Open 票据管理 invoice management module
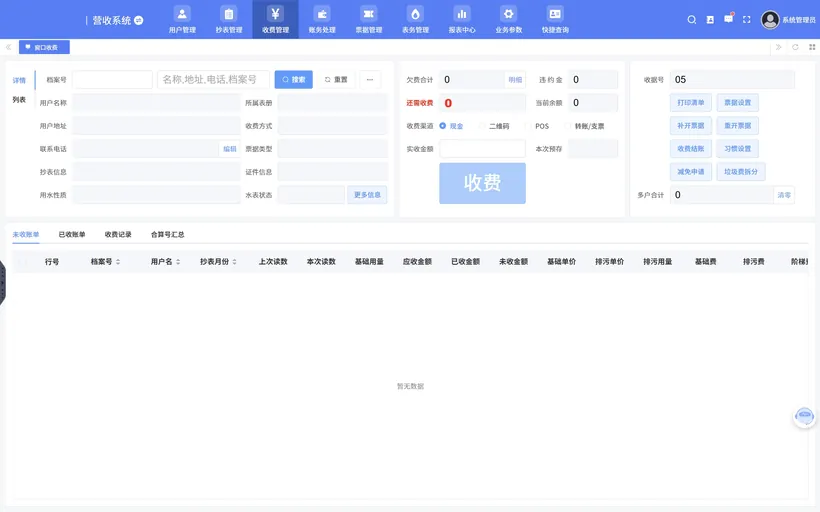This screenshot has width=820, height=512. pyautogui.click(x=369, y=19)
